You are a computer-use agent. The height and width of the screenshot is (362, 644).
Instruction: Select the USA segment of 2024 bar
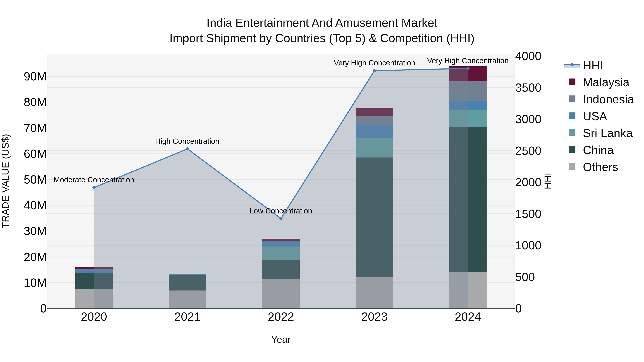pyautogui.click(x=468, y=105)
